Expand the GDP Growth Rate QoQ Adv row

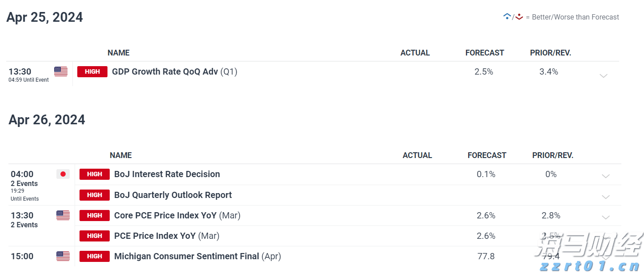point(603,76)
